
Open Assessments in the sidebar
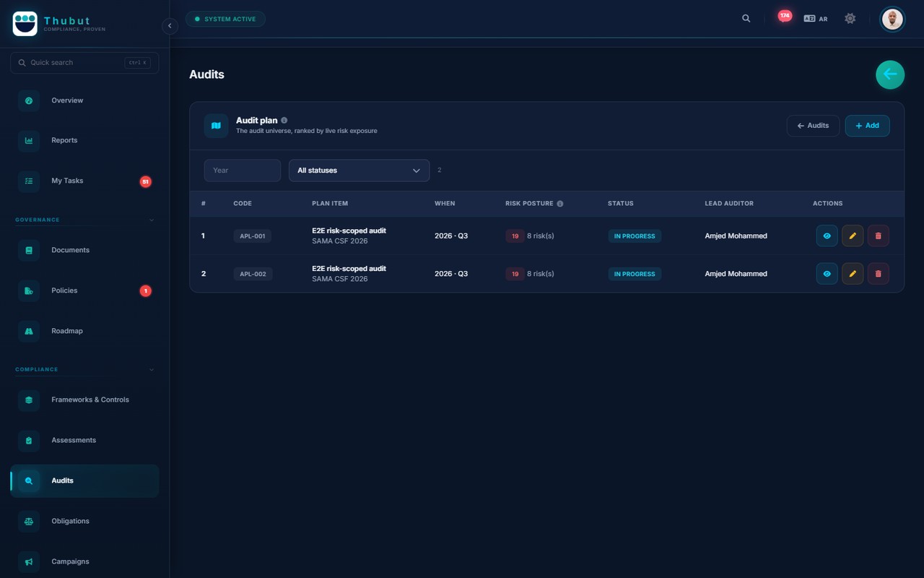[84, 440]
